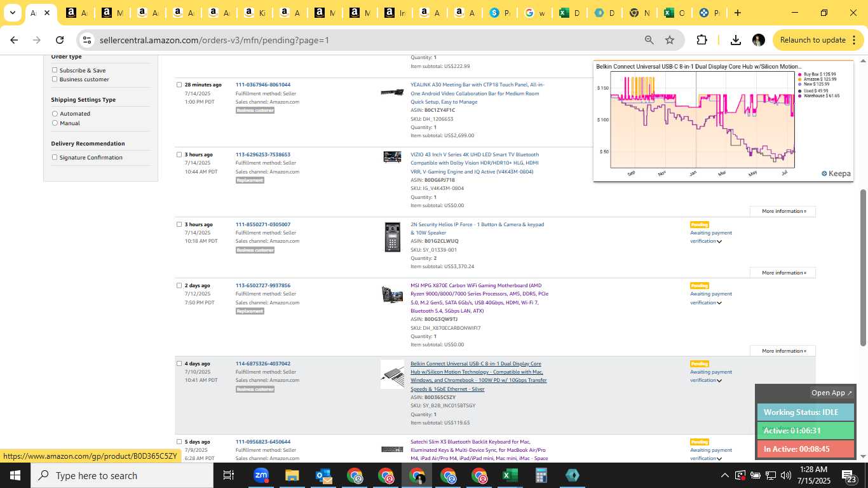
Task: Enable the Signature Confirmation filter
Action: click(x=55, y=157)
